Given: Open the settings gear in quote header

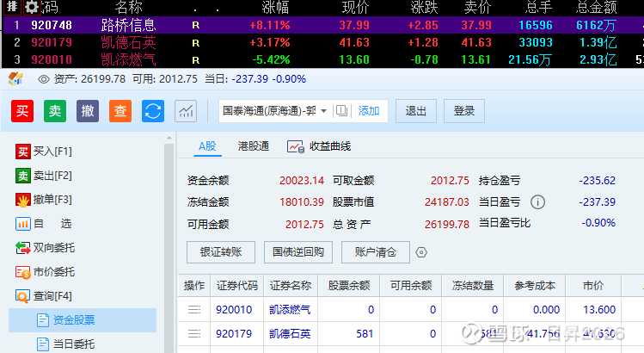Looking at the screenshot, I should [31, 7].
